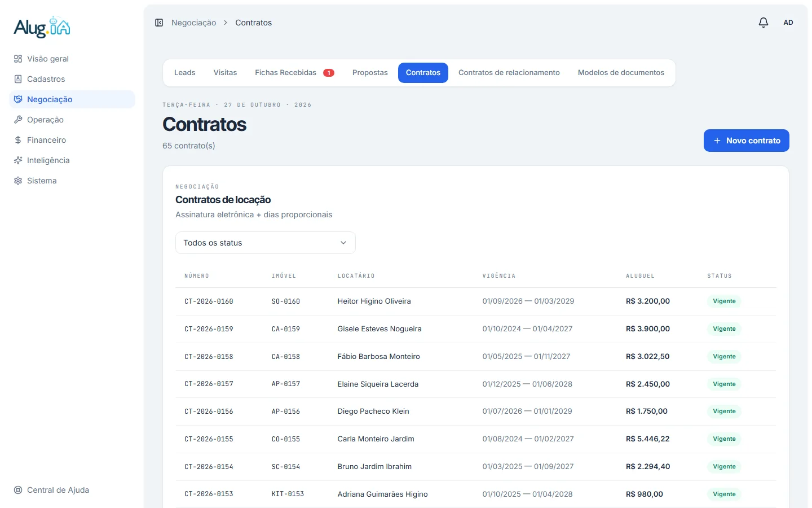Open the Fichas Recebidas tab
Viewport: 812px width, 508px height.
(294, 73)
